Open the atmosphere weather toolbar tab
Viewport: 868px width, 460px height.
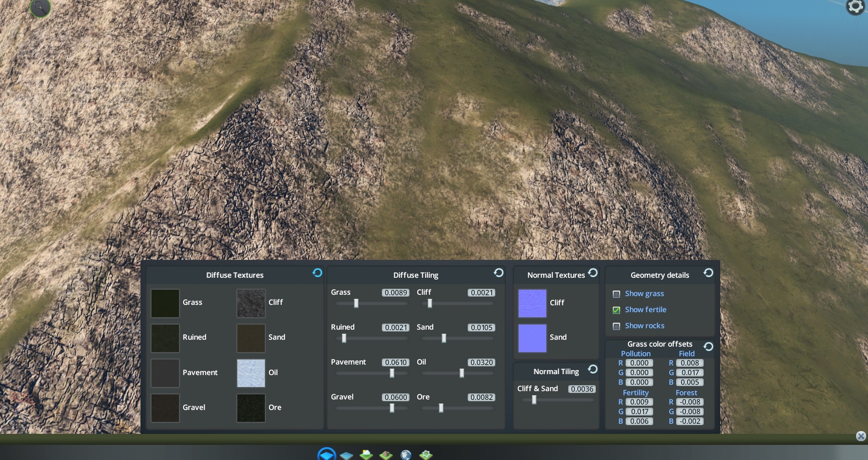click(x=366, y=454)
